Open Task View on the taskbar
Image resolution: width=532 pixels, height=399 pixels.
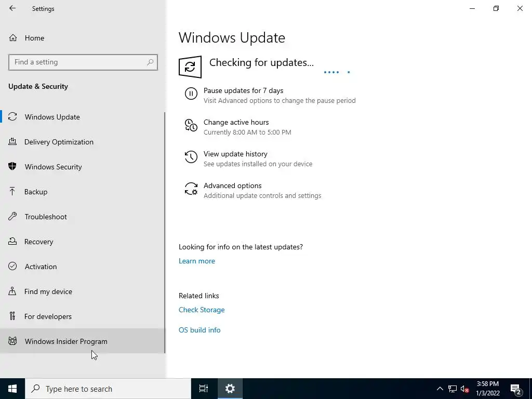[x=204, y=389]
